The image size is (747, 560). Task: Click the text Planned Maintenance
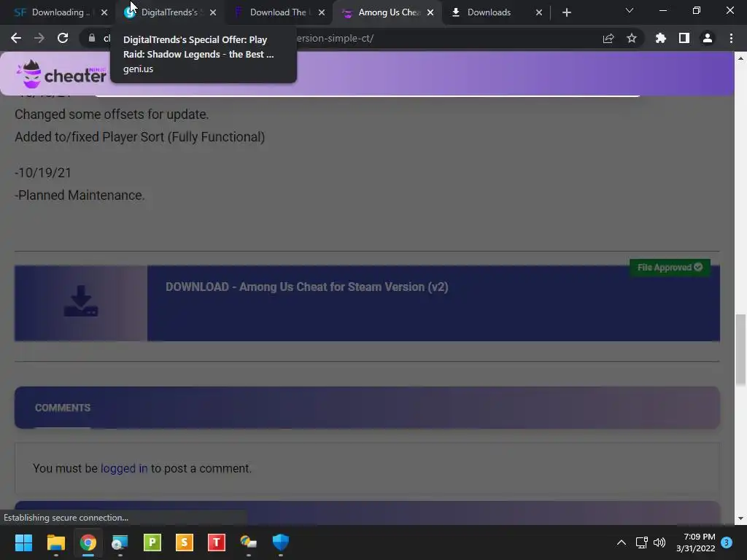[x=80, y=195]
